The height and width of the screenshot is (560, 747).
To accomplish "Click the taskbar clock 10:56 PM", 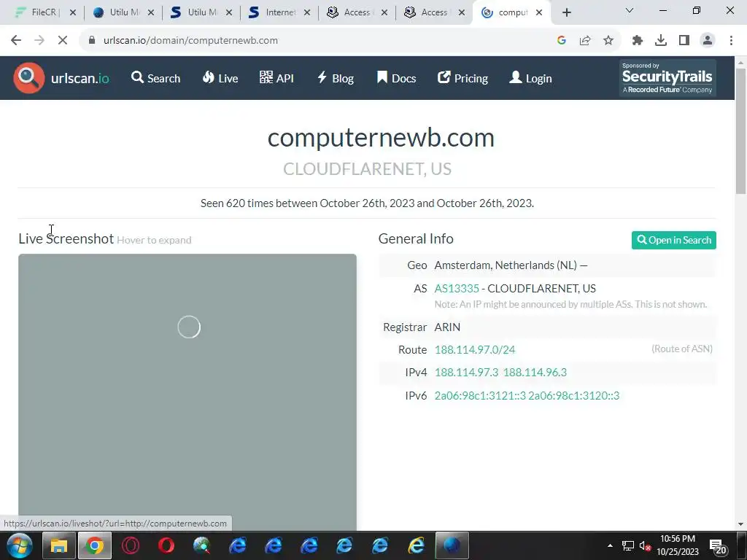I will [x=678, y=545].
